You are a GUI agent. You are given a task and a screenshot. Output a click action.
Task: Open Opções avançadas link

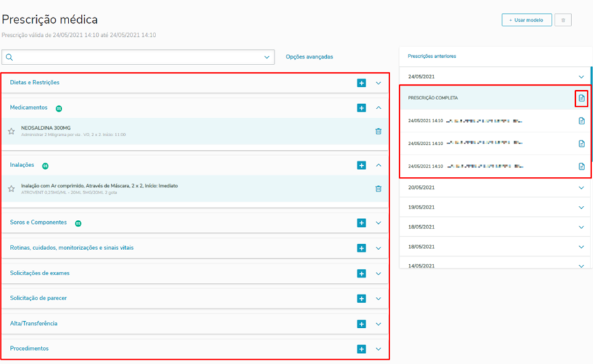(x=310, y=57)
